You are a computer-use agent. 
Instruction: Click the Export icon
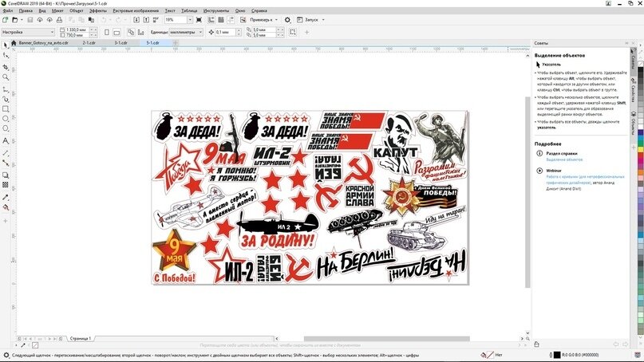(x=146, y=20)
